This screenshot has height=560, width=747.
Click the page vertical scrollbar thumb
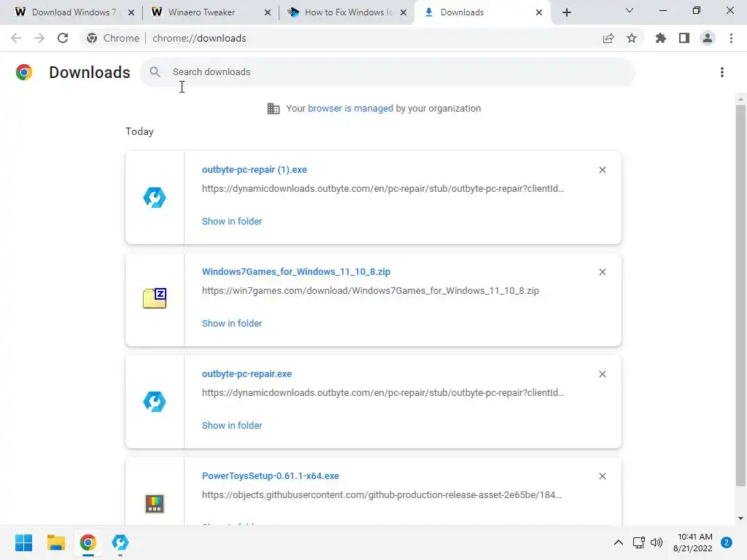click(x=740, y=295)
